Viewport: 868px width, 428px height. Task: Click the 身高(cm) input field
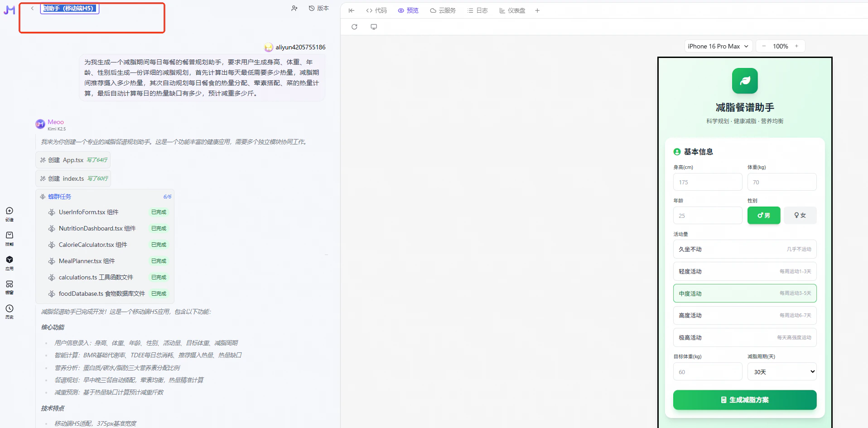708,182
